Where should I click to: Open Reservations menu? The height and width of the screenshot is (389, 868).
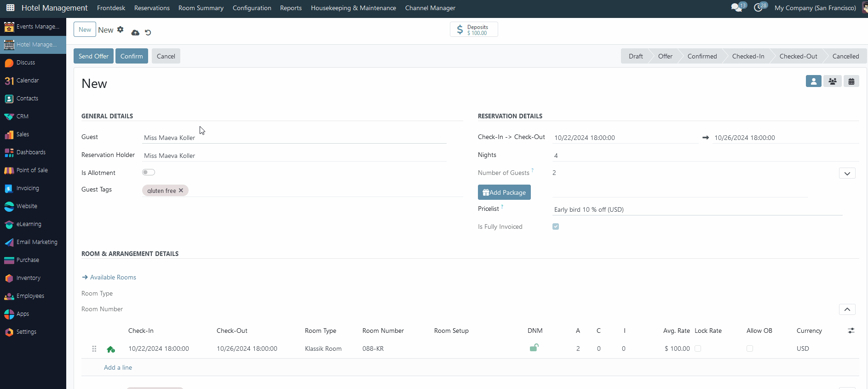coord(152,8)
